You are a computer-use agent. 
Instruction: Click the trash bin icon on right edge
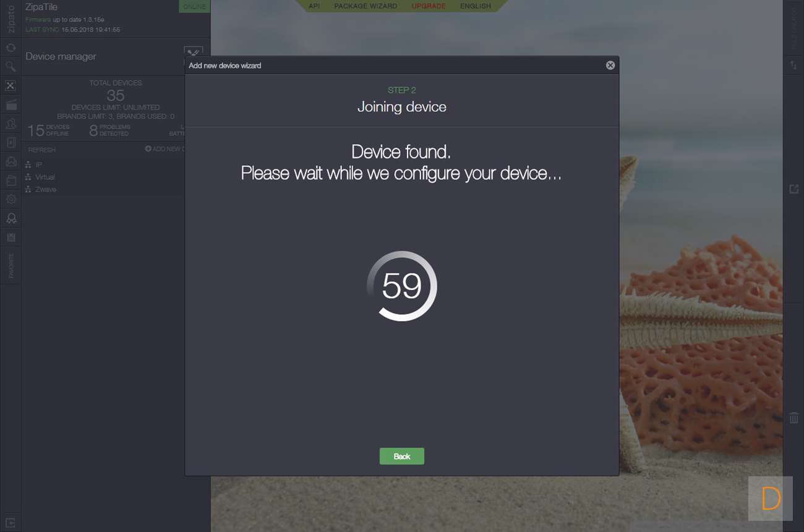[x=794, y=418]
